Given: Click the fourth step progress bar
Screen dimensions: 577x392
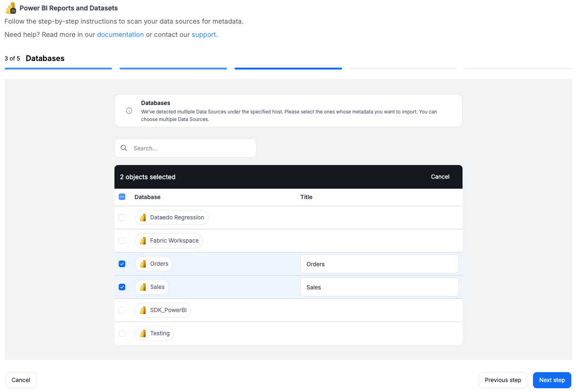Looking at the screenshot, I should tap(403, 69).
